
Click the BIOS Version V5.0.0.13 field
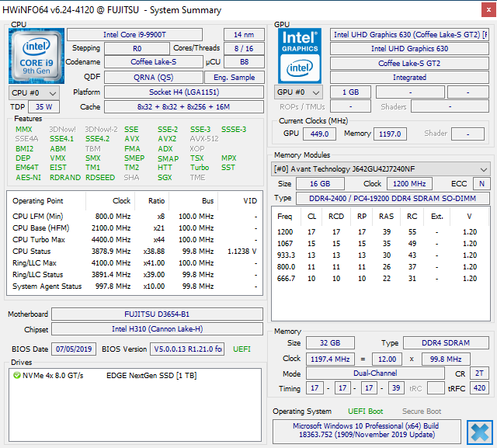point(187,349)
